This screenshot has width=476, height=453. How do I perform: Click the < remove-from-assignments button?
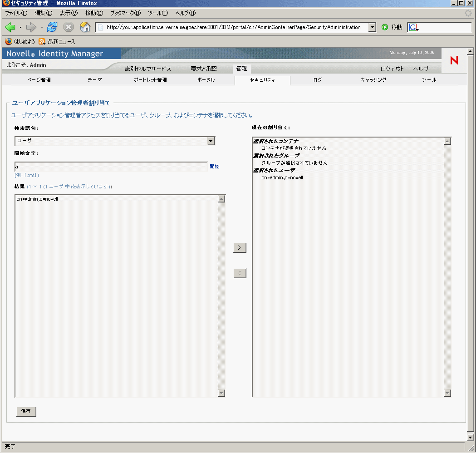pyautogui.click(x=240, y=273)
